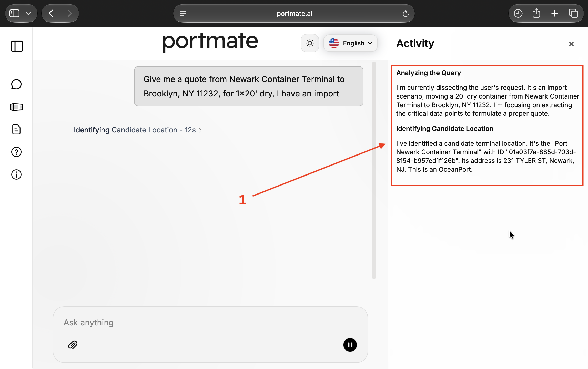Open the info circle icon in sidebar
This screenshot has width=588, height=369.
[x=16, y=174]
